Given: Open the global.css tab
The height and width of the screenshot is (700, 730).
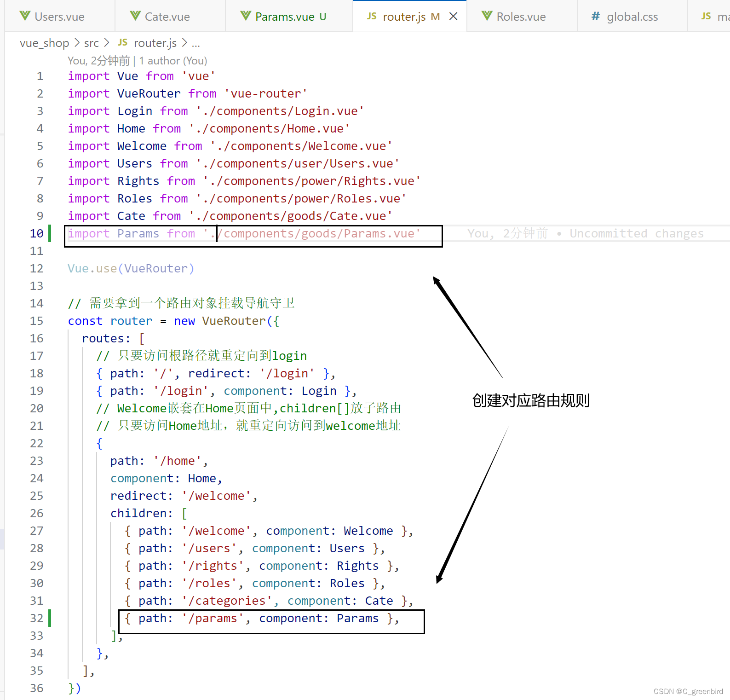Looking at the screenshot, I should 632,17.
